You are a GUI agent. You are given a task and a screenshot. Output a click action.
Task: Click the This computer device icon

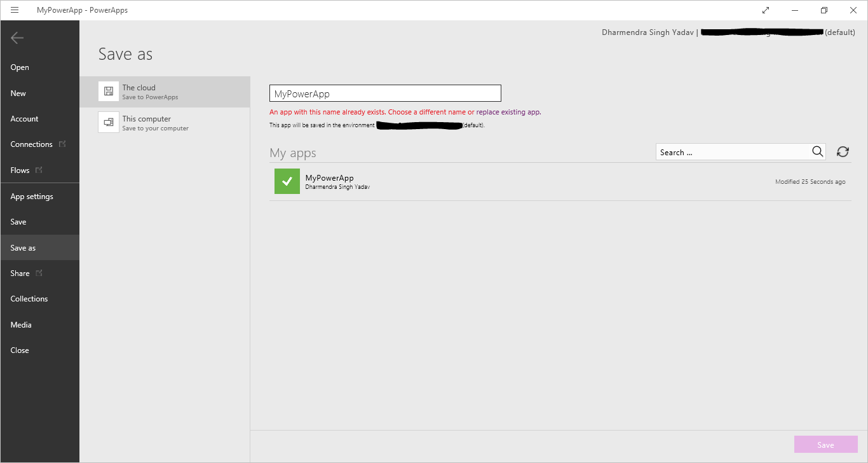tap(109, 122)
